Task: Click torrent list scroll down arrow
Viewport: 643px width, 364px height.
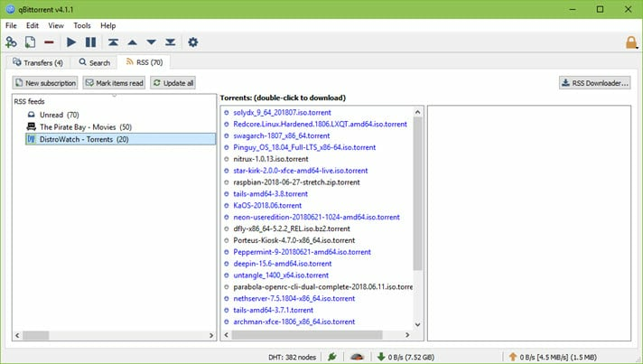Action: 417,324
